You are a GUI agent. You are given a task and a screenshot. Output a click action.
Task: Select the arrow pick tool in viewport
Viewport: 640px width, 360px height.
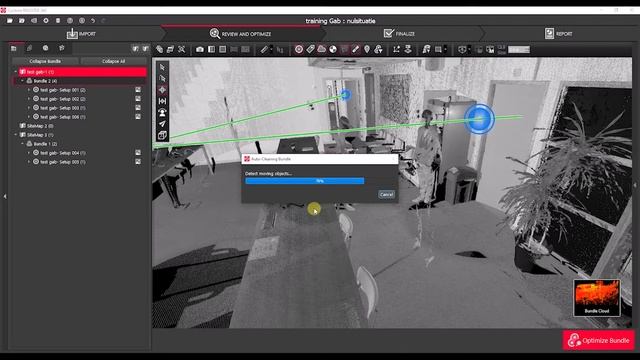(x=162, y=67)
